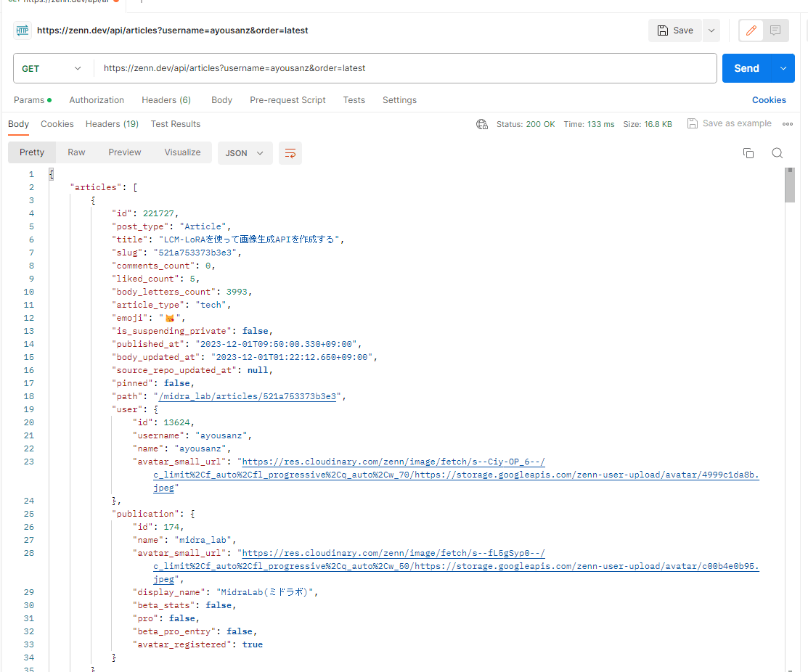Click the "body_letters_count" value 3993
Viewport: 808px width, 672px height.
click(x=237, y=292)
